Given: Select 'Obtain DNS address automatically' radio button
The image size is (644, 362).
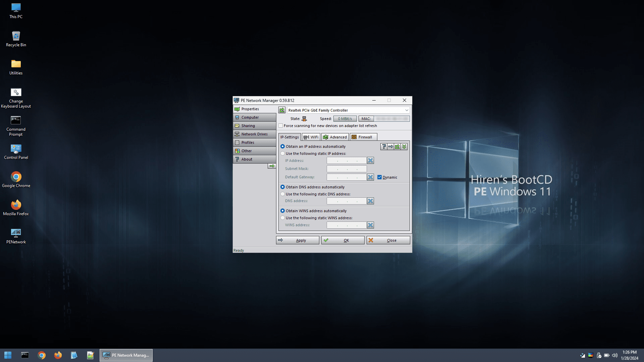Looking at the screenshot, I should [282, 186].
